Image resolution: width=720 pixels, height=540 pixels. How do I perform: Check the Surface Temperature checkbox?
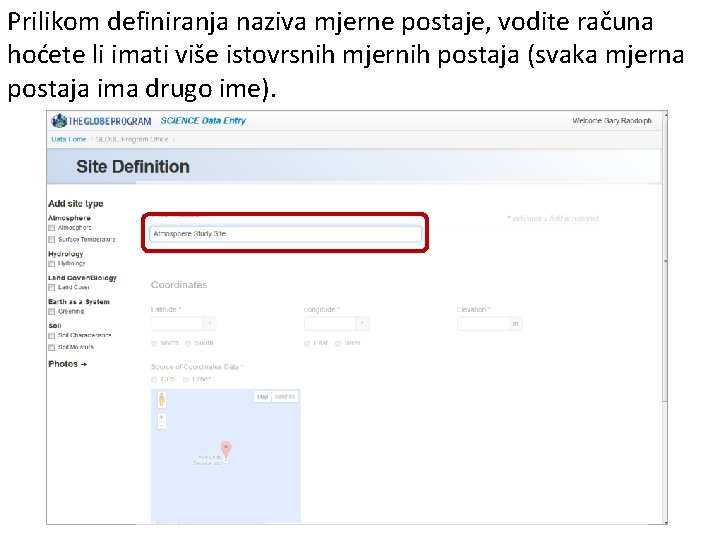point(51,240)
